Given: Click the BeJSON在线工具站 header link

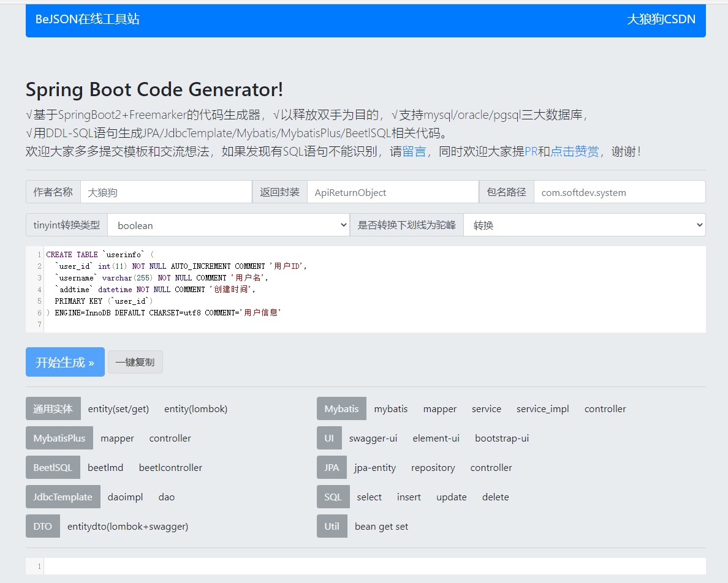Looking at the screenshot, I should (88, 20).
